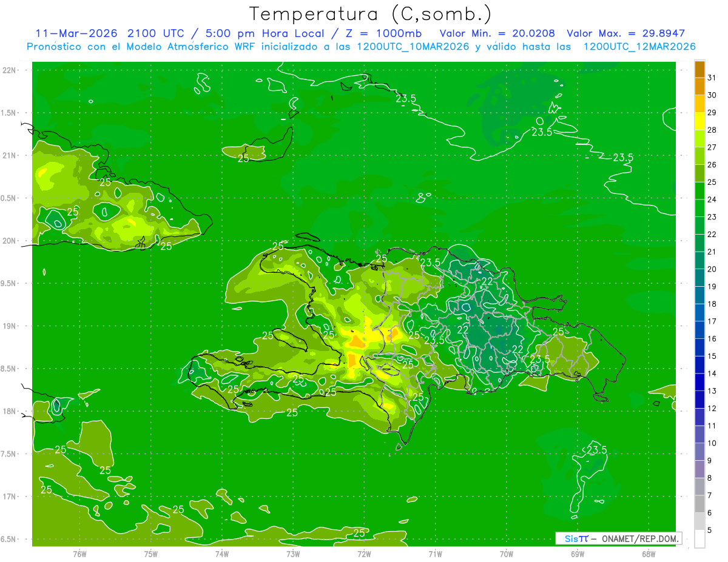Viewport: 728px width, 562px height.
Task: Pick the purple swatch between 9 and 10
Action: coord(699,452)
